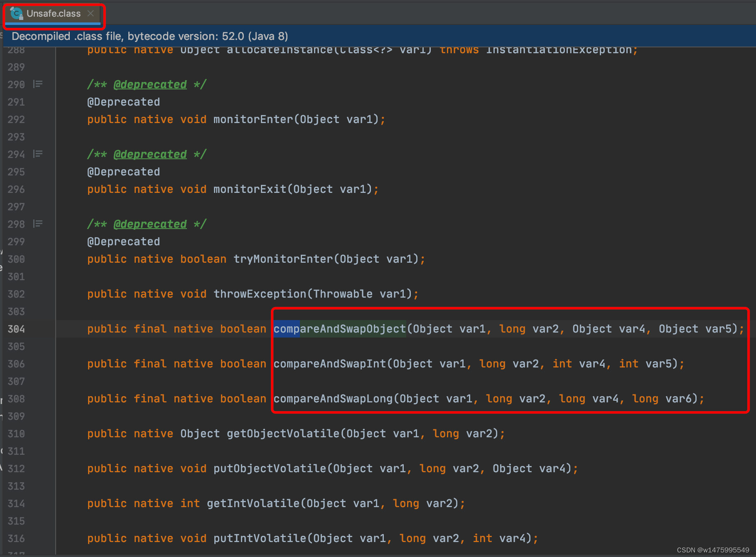Click line number 316 in gutter

pos(16,538)
